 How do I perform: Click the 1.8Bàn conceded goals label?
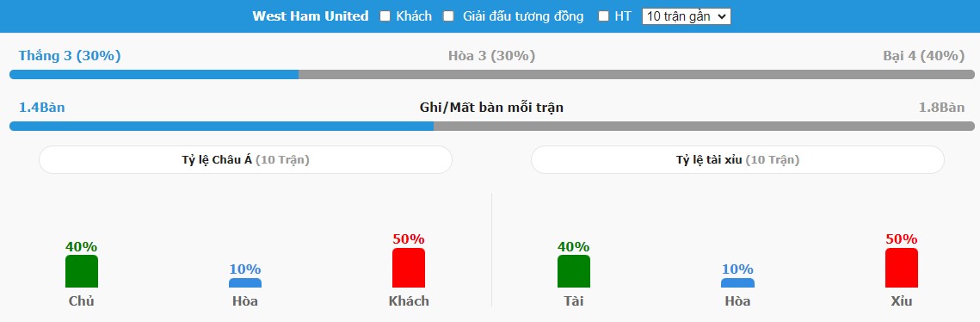click(941, 108)
